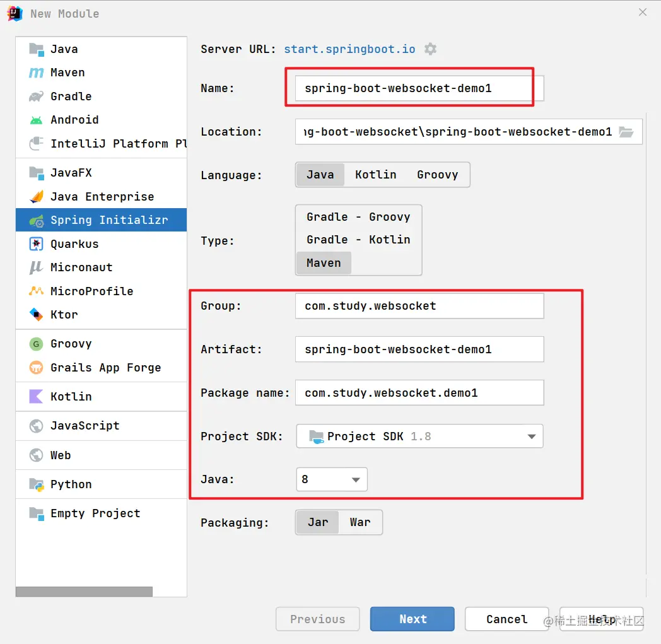Select JavaScript in the module list
The height and width of the screenshot is (644, 661).
click(101, 426)
